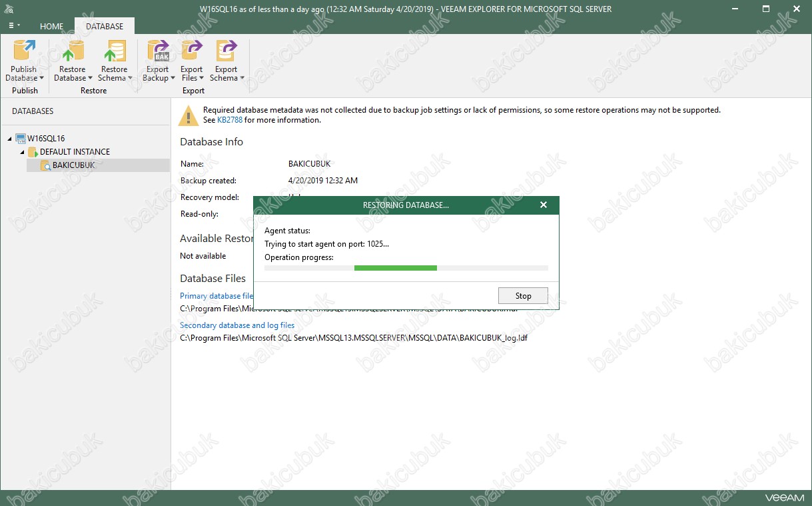Open the KB2788 link
Viewport: 812px width, 506px height.
tap(230, 120)
